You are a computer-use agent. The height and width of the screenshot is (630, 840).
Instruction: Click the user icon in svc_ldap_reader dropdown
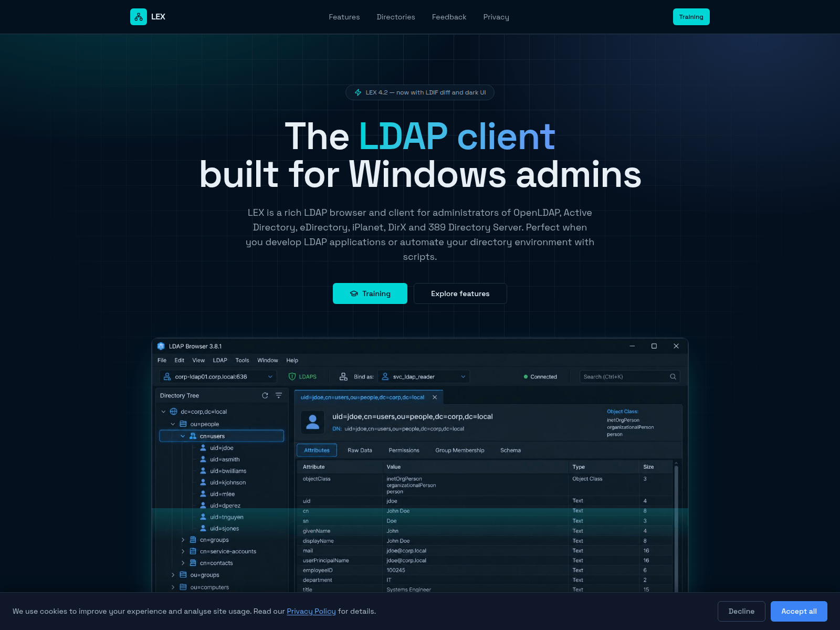(385, 376)
